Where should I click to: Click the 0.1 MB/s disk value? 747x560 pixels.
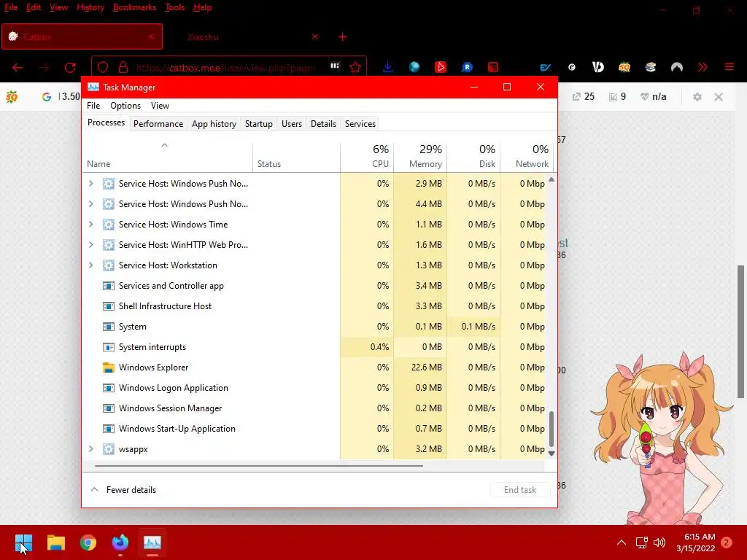479,327
